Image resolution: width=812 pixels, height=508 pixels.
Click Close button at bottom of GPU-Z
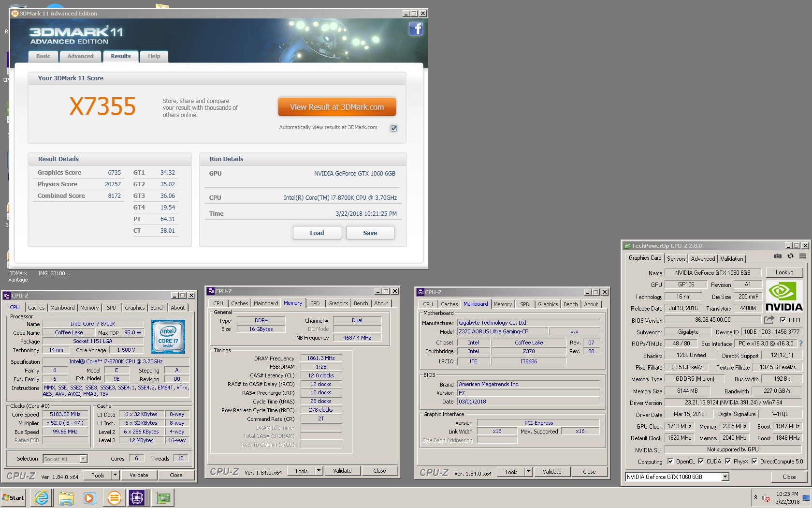pos(789,477)
